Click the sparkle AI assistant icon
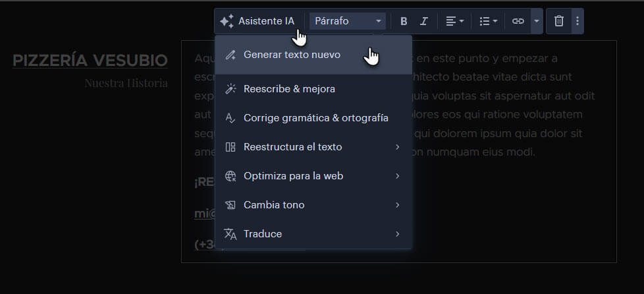 tap(227, 21)
